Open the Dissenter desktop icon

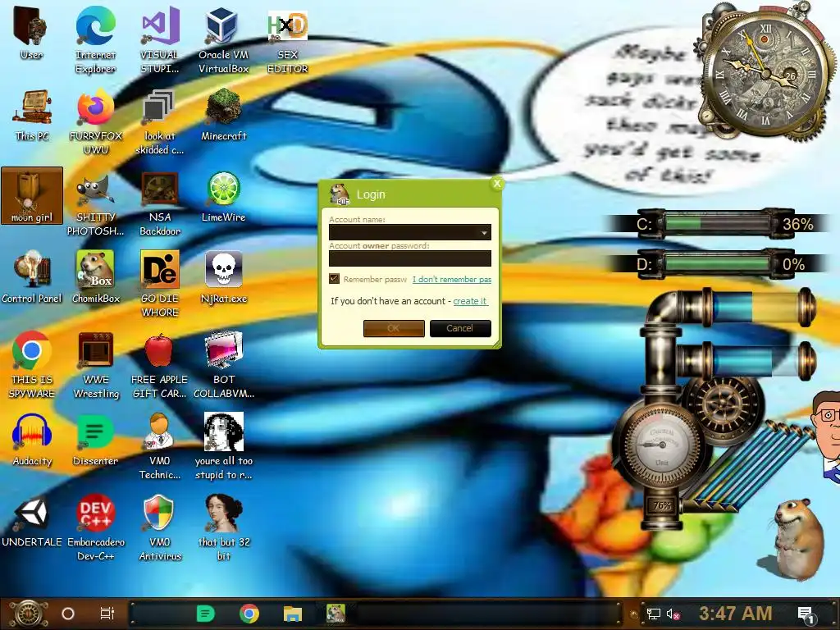click(x=95, y=441)
